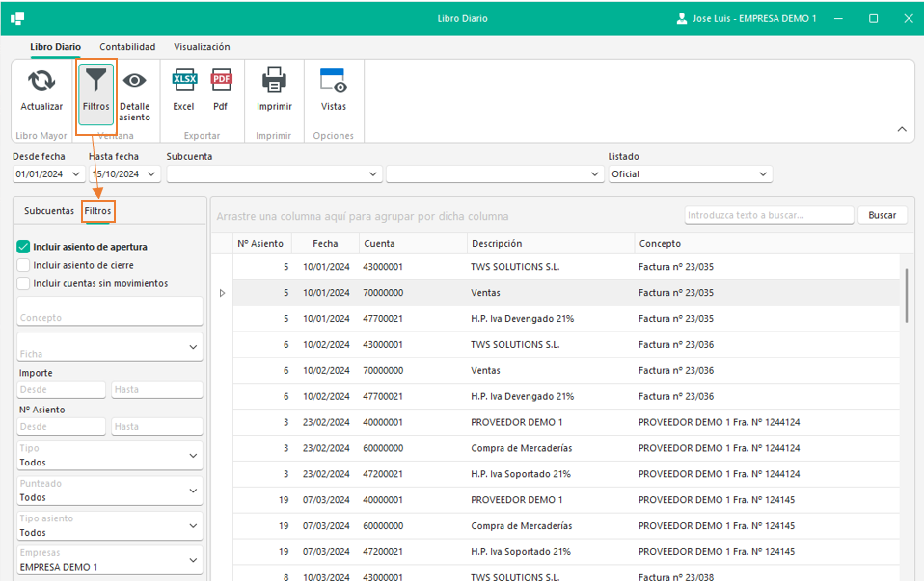This screenshot has width=924, height=584.
Task: Select the 10/02/2024 Ventas row
Action: (x=566, y=371)
